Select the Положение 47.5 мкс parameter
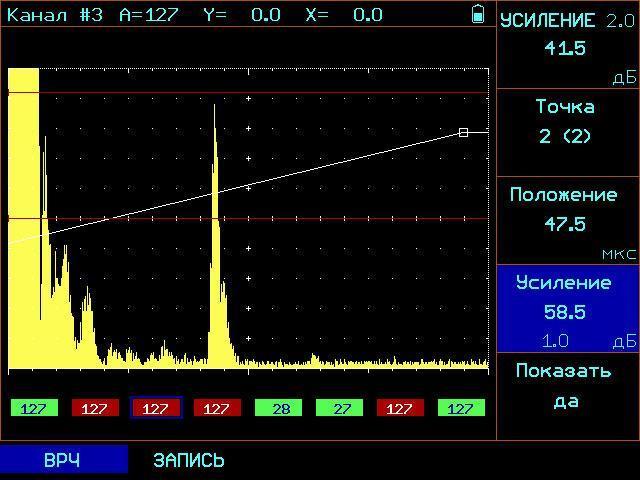Viewport: 640px width, 480px height. [x=567, y=210]
